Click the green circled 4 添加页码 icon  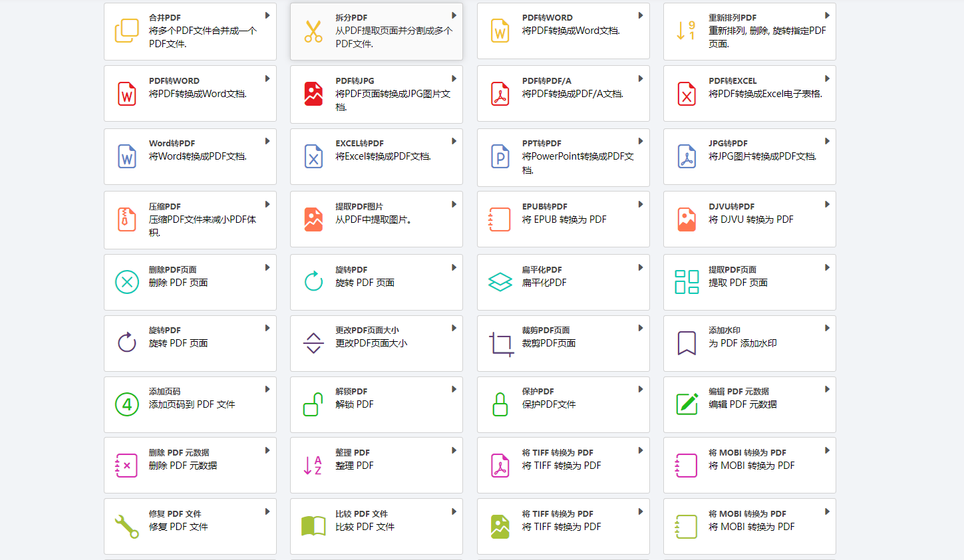tap(126, 404)
